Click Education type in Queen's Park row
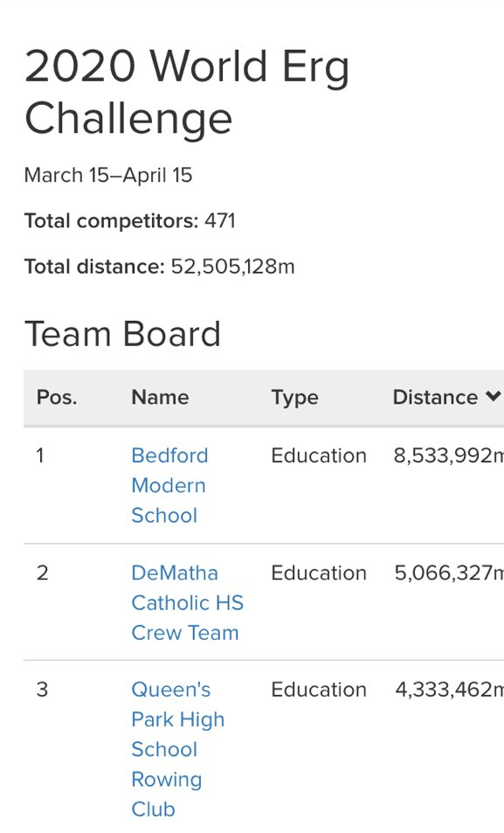Screen dimensions: 504x833 (x=319, y=690)
